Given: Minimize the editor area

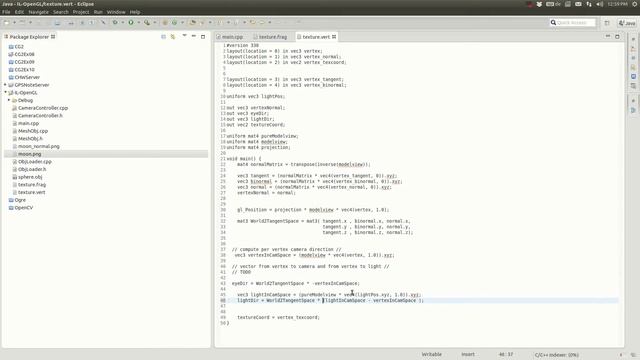Looking at the screenshot, I should [x=608, y=36].
